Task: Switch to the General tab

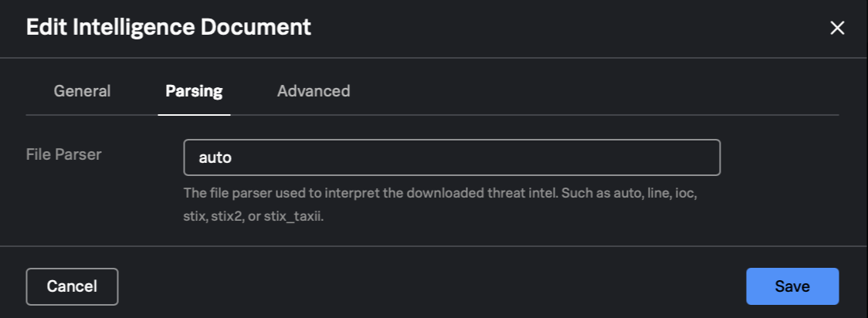Action: click(x=82, y=91)
